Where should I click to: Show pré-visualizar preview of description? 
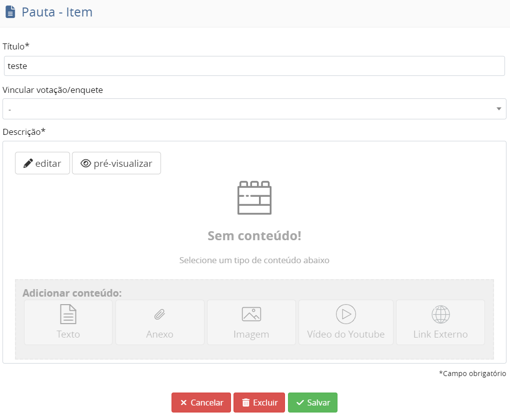click(116, 163)
